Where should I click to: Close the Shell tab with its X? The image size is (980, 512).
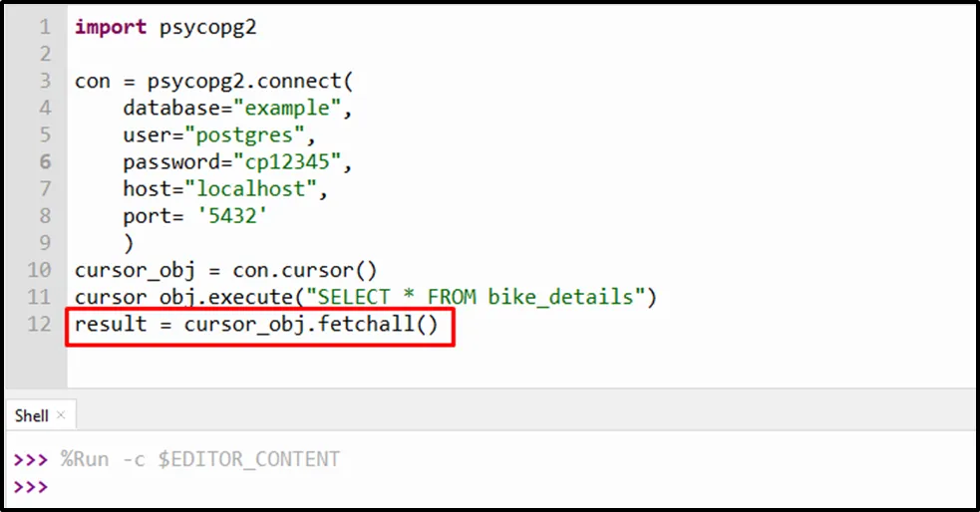(61, 415)
